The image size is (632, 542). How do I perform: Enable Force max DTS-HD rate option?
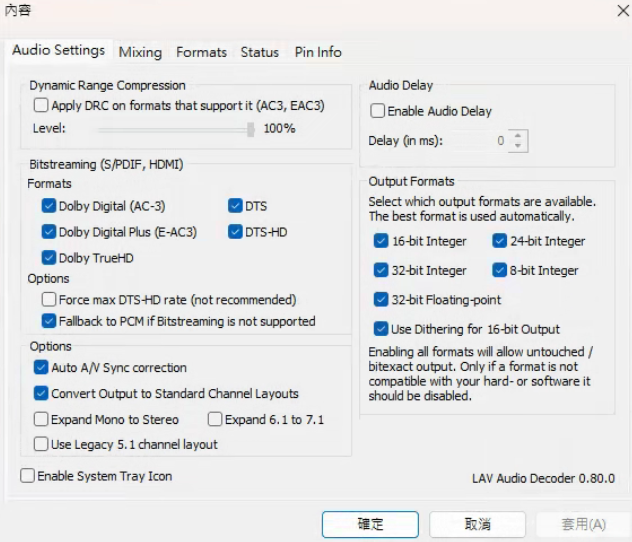[x=49, y=299]
